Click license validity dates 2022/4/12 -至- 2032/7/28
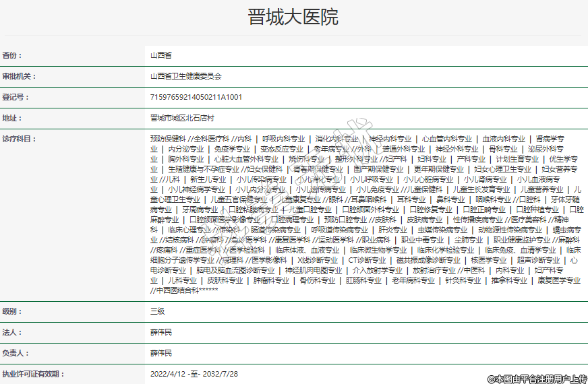 click(194, 374)
